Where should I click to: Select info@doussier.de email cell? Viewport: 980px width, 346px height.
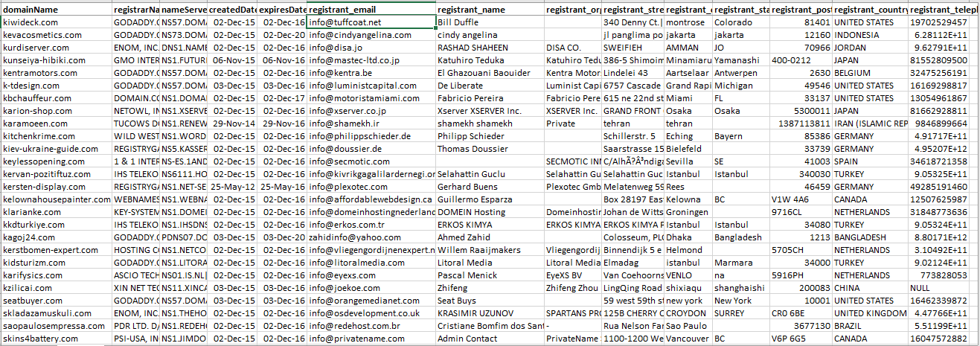coord(371,149)
